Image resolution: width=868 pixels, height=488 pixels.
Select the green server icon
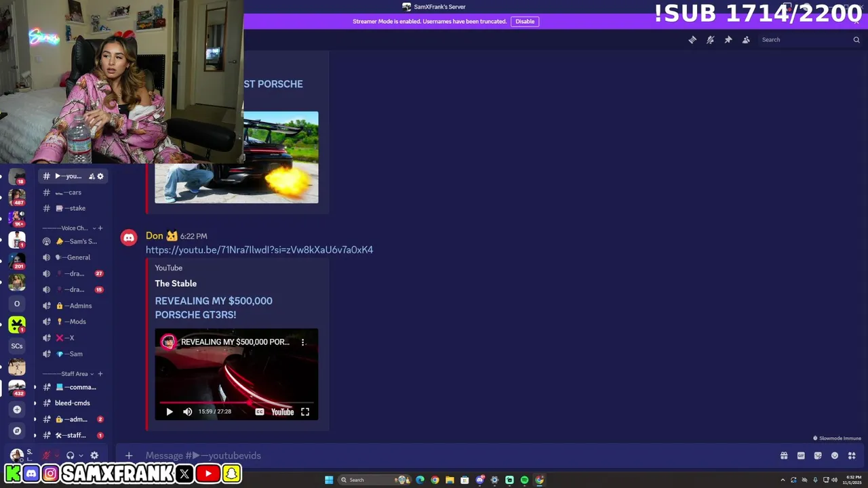(x=17, y=325)
